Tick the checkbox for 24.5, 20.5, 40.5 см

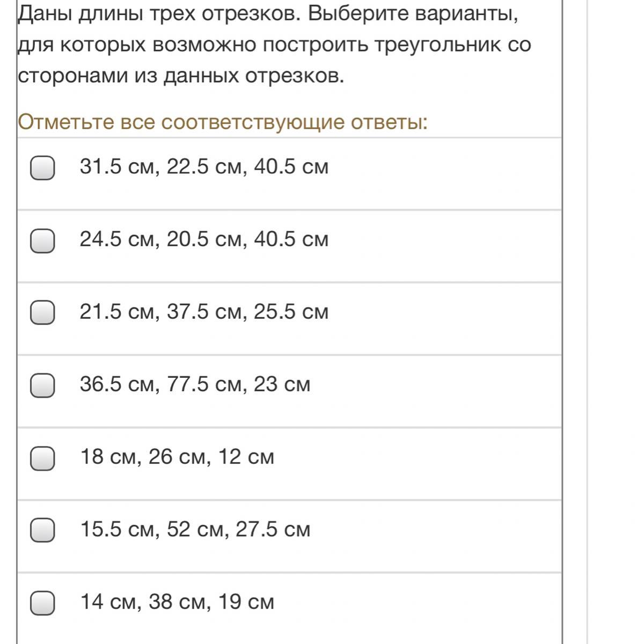pyautogui.click(x=42, y=240)
